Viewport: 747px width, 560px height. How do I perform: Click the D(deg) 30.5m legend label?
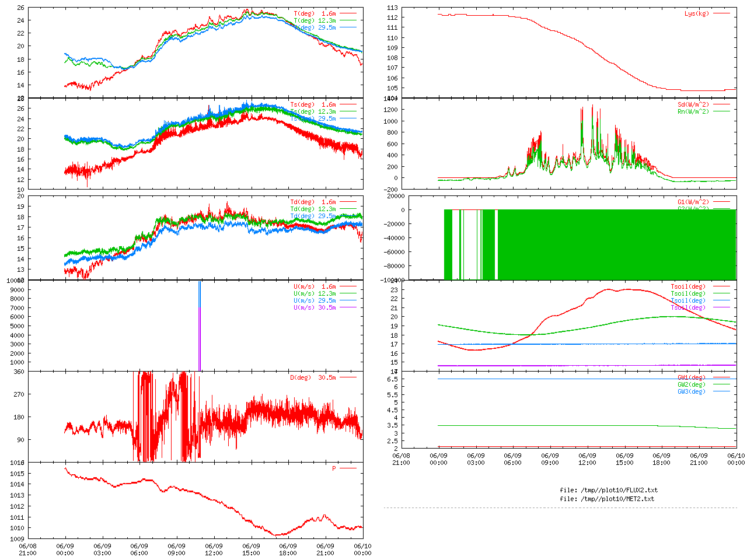[x=313, y=378]
